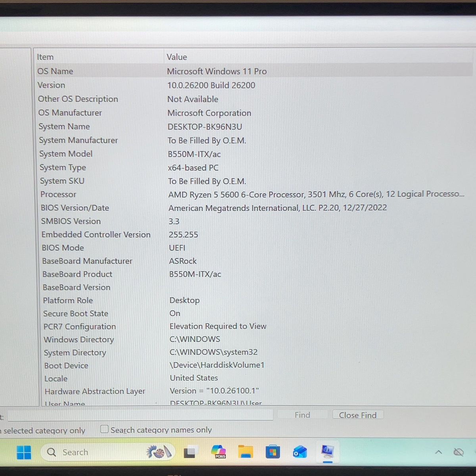Select the System Model row label

[x=66, y=154]
